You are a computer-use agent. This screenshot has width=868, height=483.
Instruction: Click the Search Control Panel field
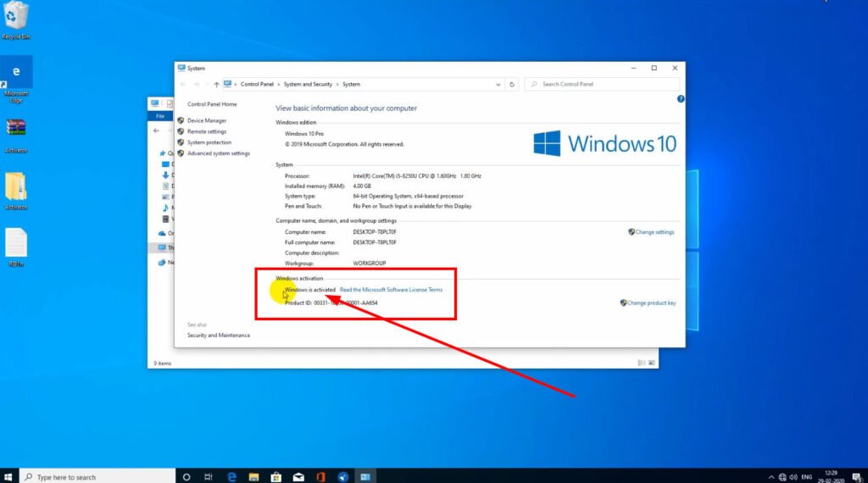[x=603, y=84]
